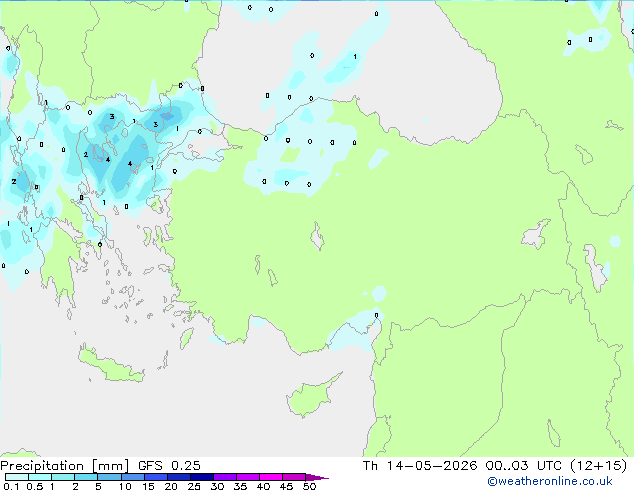The width and height of the screenshot is (634, 490).
Task: Select the 5–10 mm legend color
Action: [x=109, y=477]
